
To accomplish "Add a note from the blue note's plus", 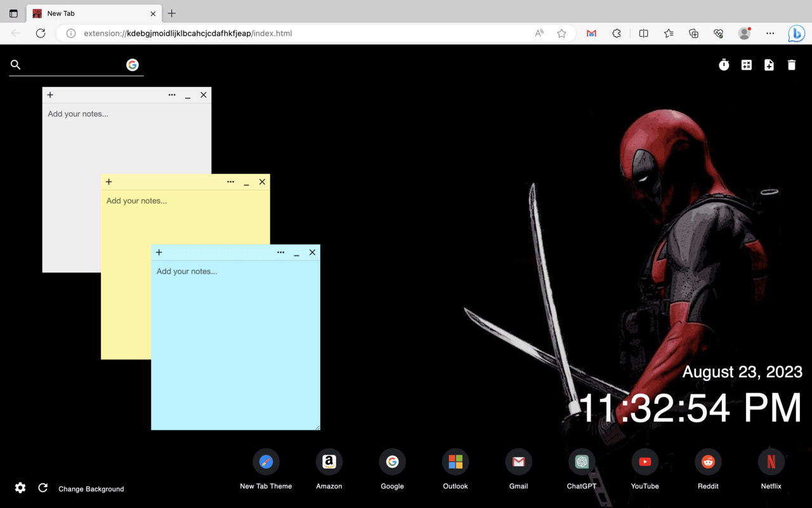I will (x=159, y=252).
